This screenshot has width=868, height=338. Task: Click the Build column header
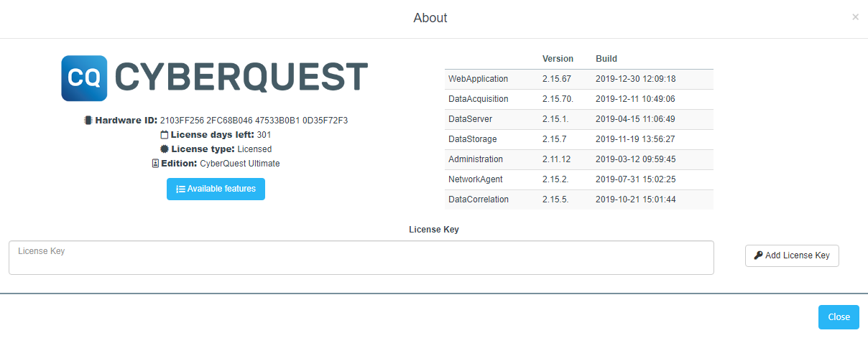point(606,59)
